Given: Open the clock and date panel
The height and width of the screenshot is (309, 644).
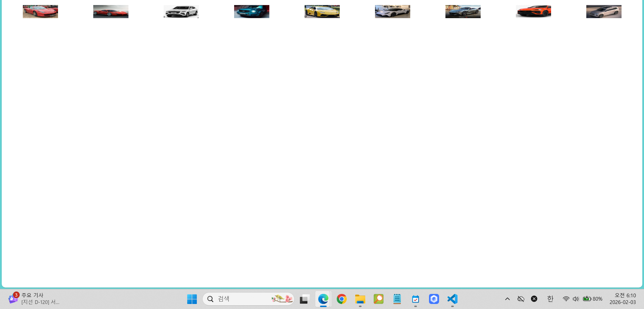Looking at the screenshot, I should tap(623, 299).
